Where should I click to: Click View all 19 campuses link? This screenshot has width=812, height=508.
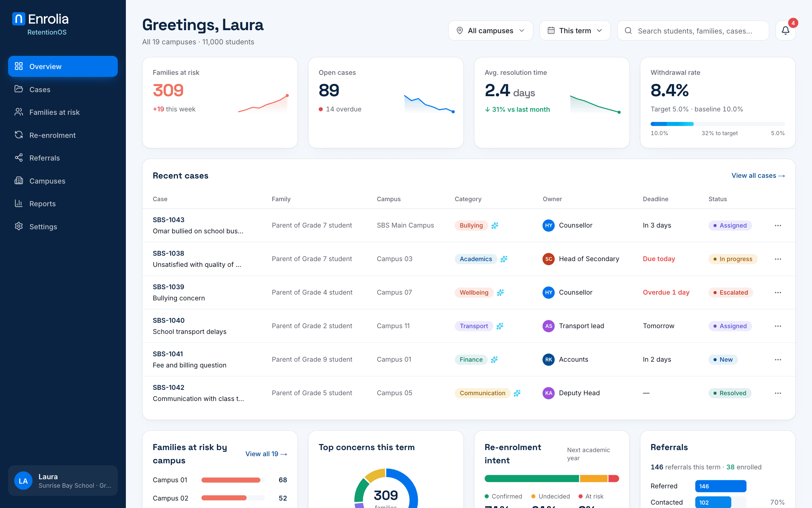266,454
